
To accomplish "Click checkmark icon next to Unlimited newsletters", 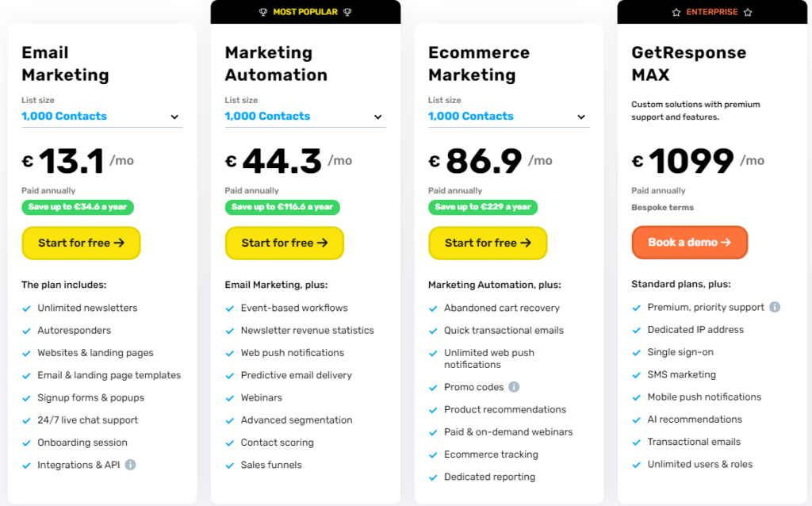I will point(26,309).
